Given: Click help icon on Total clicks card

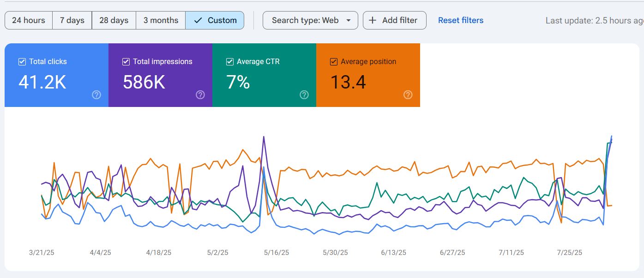Looking at the screenshot, I should [96, 95].
